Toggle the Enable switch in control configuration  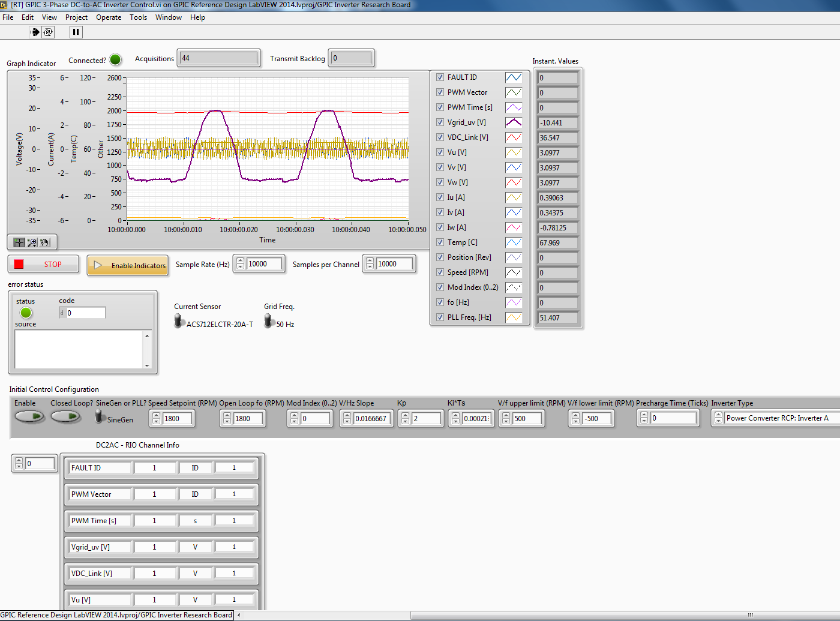pyautogui.click(x=29, y=416)
